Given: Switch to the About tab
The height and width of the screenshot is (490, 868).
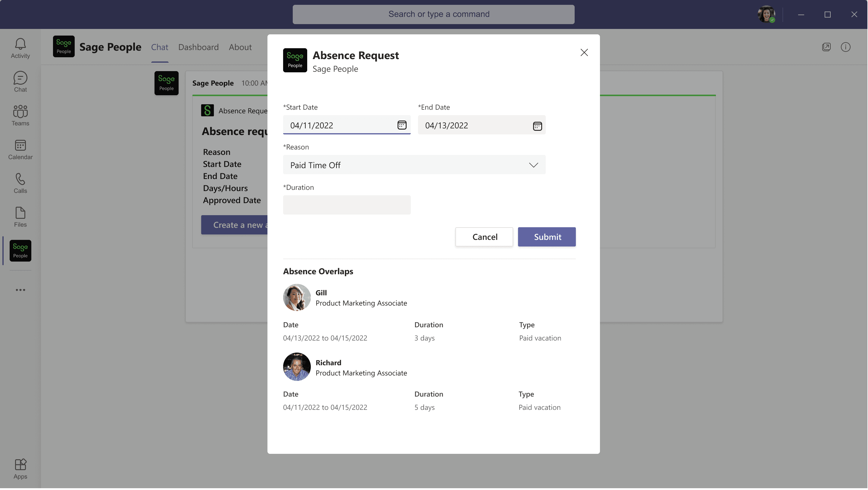Looking at the screenshot, I should coord(240,47).
